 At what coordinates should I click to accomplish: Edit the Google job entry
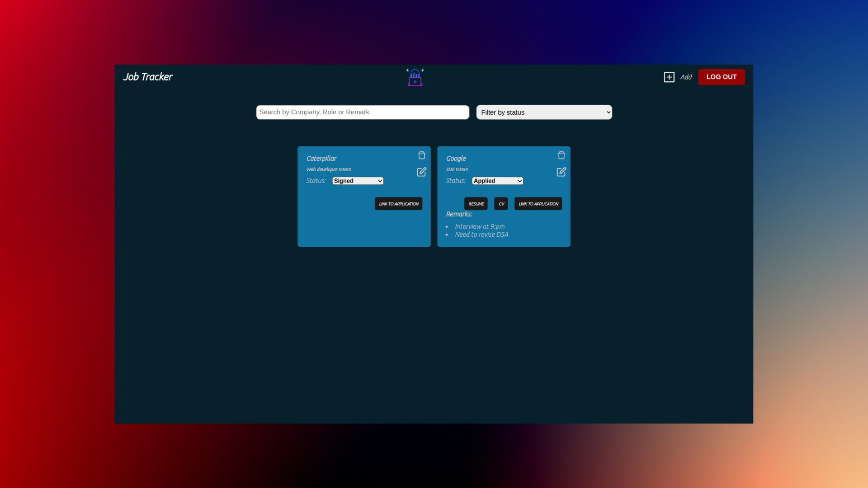coord(561,172)
